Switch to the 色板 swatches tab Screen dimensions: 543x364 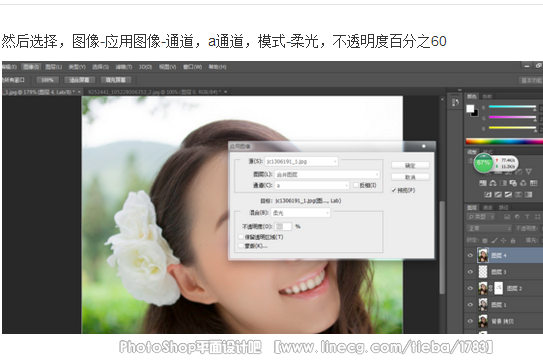(x=487, y=96)
